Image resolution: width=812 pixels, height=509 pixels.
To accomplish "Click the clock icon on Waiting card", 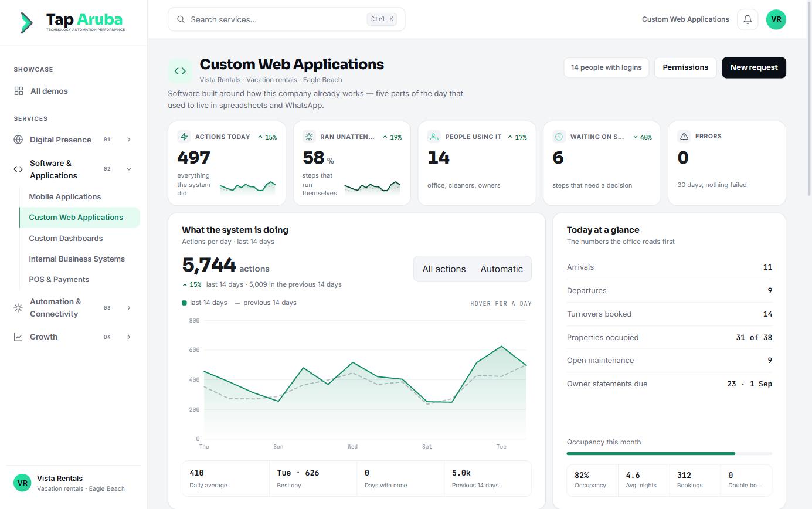I will 559,137.
